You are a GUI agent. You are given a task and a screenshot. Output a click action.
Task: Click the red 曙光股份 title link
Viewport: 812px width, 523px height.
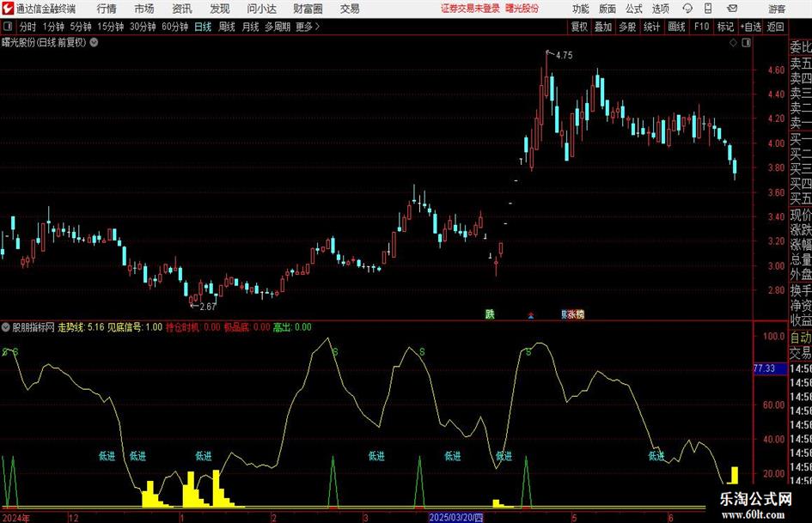(522, 9)
